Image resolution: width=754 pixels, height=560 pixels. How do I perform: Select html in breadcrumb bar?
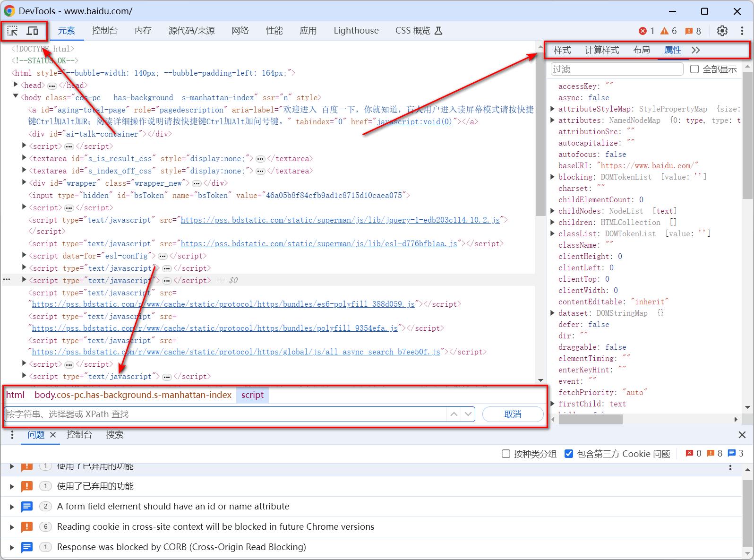click(x=15, y=395)
